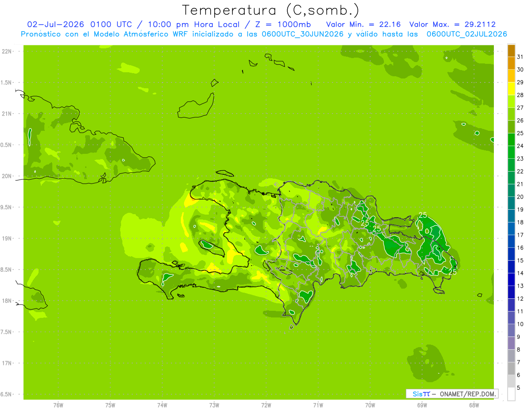Screen dimensions: 532x411
Task: Pick the gray legend swatch between 6 and 7
Action: click(x=511, y=368)
